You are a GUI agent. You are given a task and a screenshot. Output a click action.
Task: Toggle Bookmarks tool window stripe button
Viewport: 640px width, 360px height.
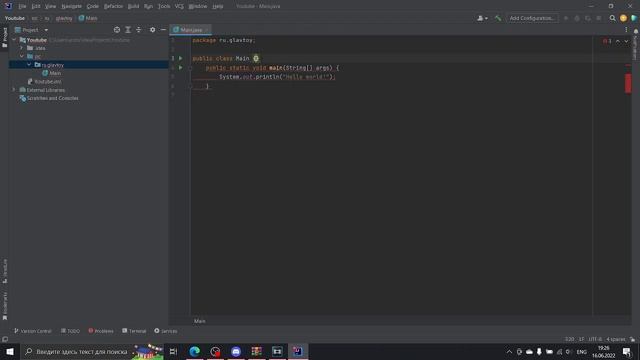click(4, 306)
